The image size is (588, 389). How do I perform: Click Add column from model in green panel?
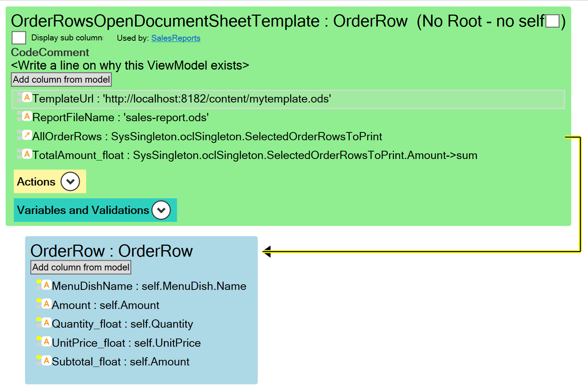pos(61,80)
